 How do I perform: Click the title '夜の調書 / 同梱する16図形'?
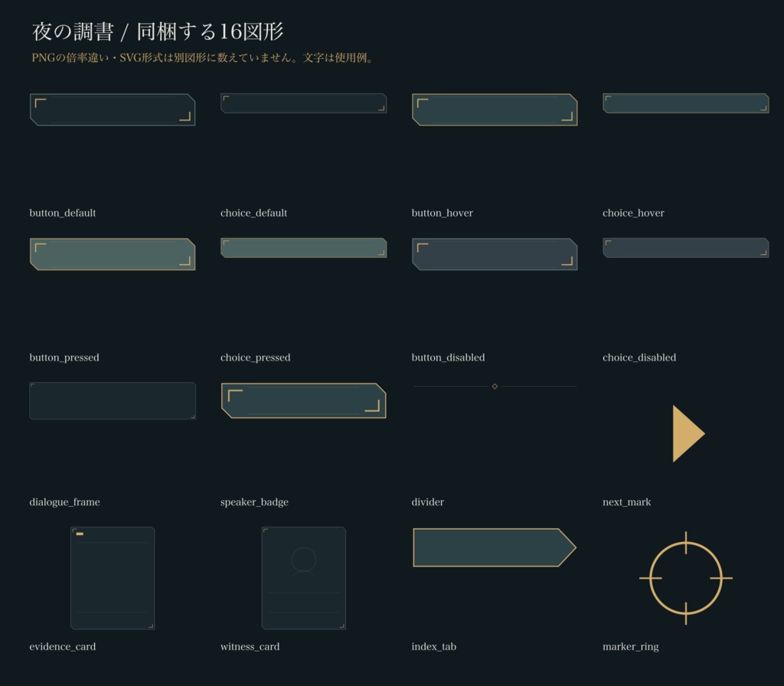click(x=158, y=31)
